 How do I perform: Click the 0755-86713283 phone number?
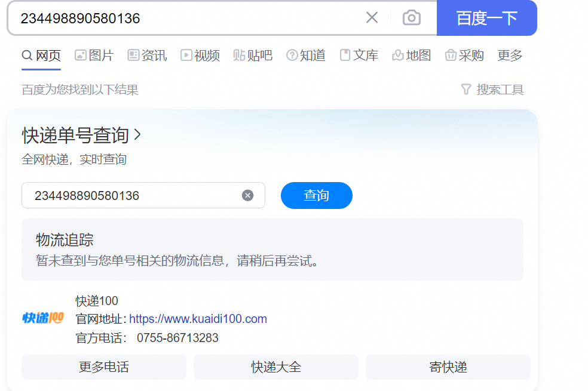pos(177,338)
